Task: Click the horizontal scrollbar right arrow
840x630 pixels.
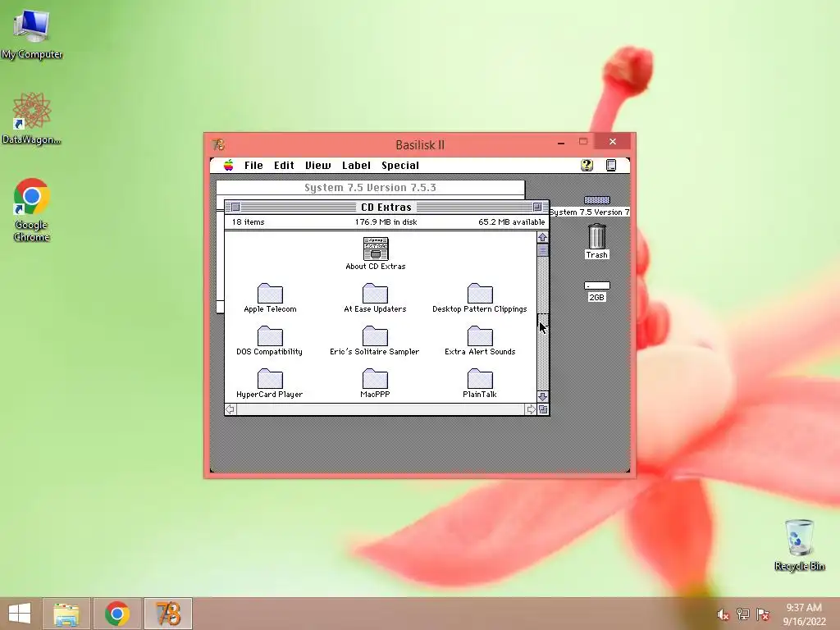Action: [531, 409]
